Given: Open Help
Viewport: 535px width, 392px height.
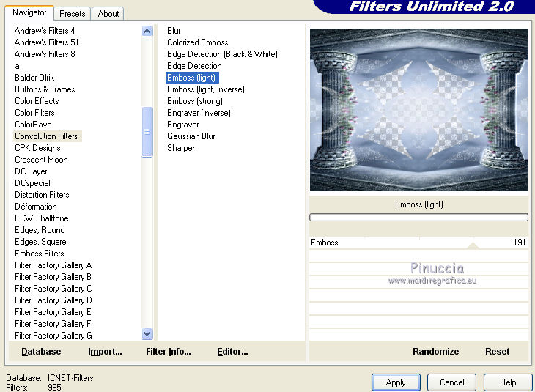Looking at the screenshot, I should coord(508,382).
